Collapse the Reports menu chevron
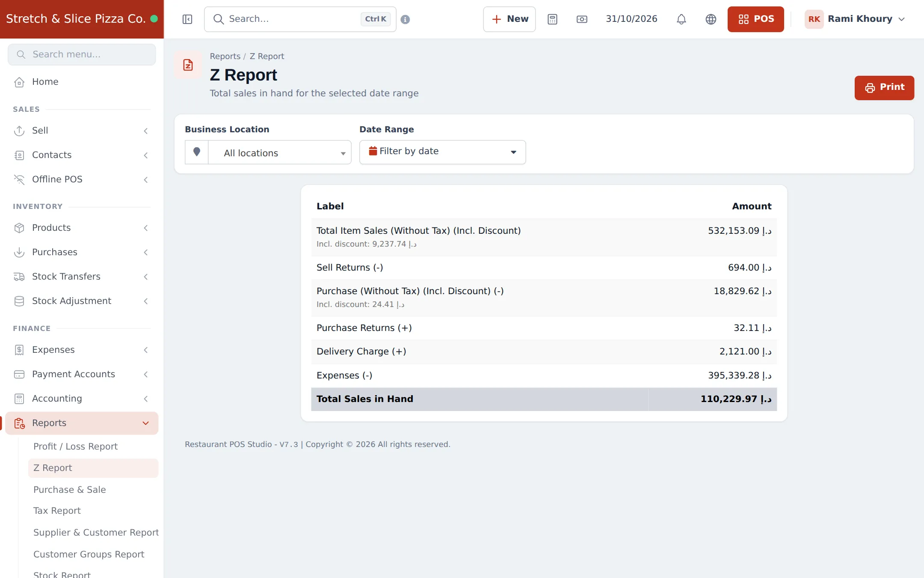Screen dimensions: 924x578 pyautogui.click(x=146, y=423)
